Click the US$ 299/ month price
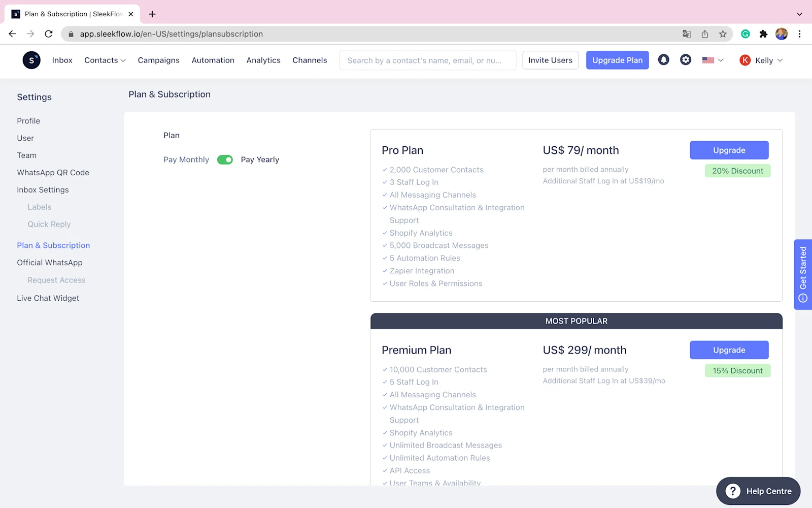This screenshot has height=508, width=812. click(x=585, y=350)
